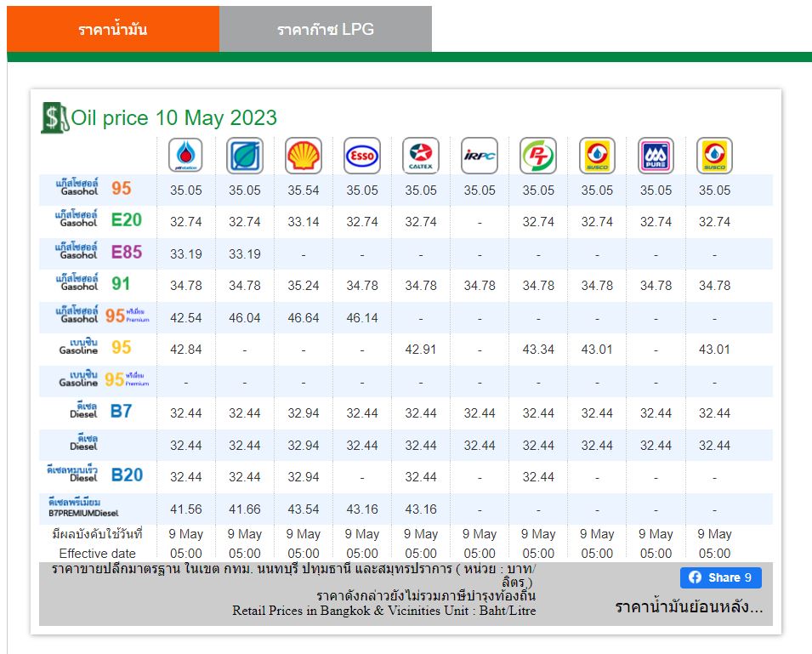Select the PTT premium diesel price 41.56
Viewport: 812px width, 654px height.
(x=186, y=509)
